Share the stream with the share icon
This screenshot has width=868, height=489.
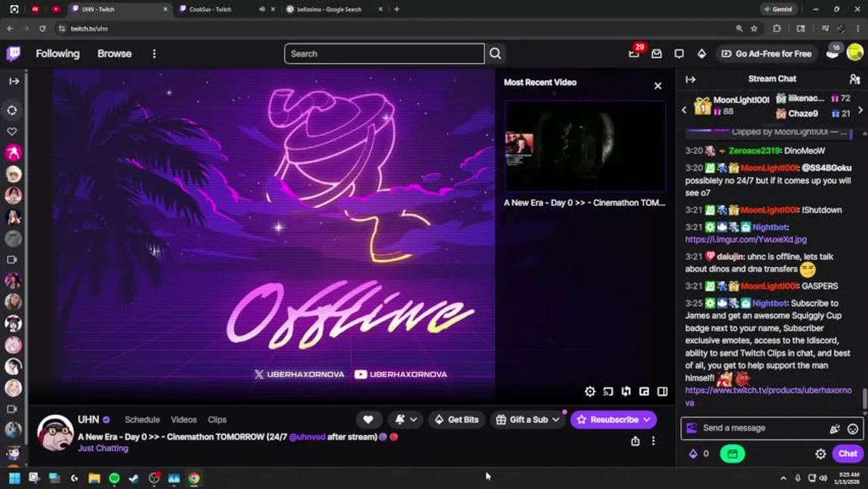(x=635, y=441)
